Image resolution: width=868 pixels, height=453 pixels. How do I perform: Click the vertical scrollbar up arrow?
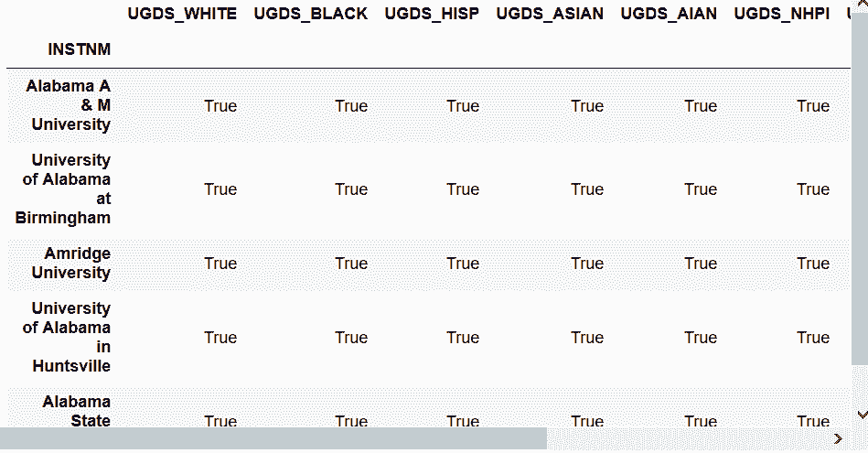pyautogui.click(x=861, y=3)
